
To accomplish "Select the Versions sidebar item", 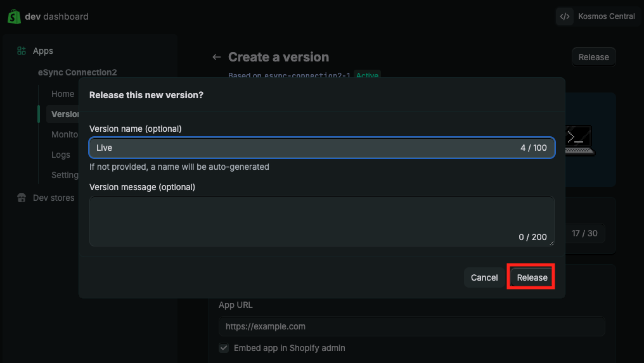I will (x=65, y=114).
